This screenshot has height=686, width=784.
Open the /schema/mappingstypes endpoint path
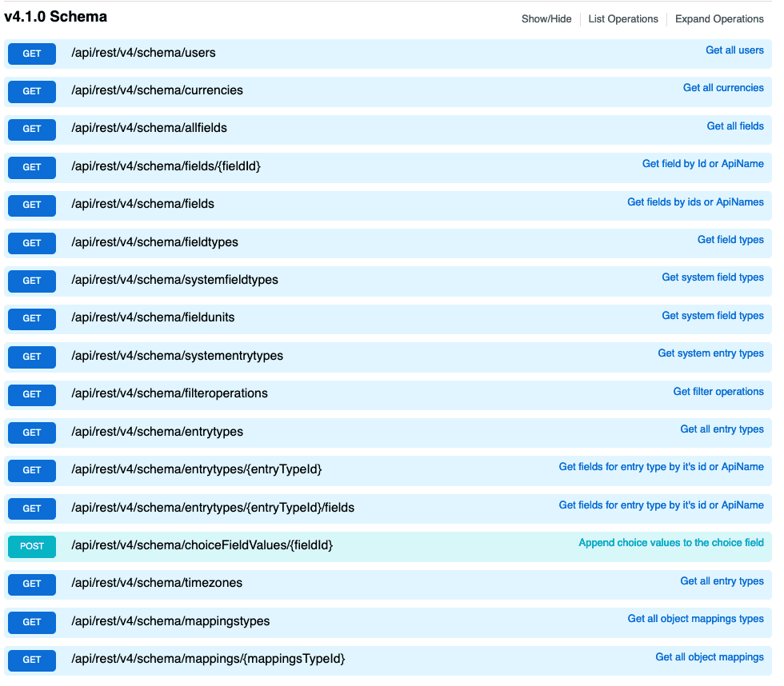coord(170,621)
